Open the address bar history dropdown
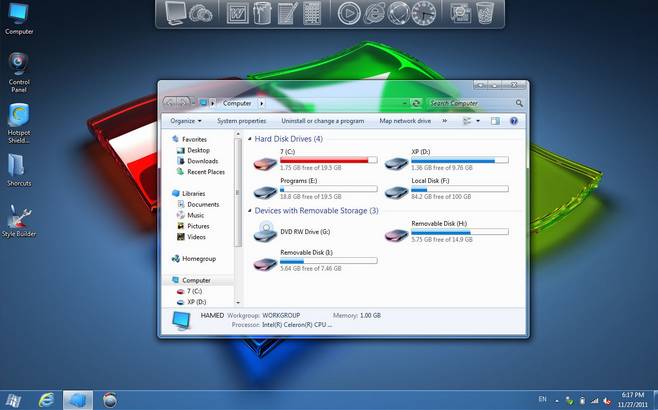Viewport: 658px width, 410px height. (405, 103)
